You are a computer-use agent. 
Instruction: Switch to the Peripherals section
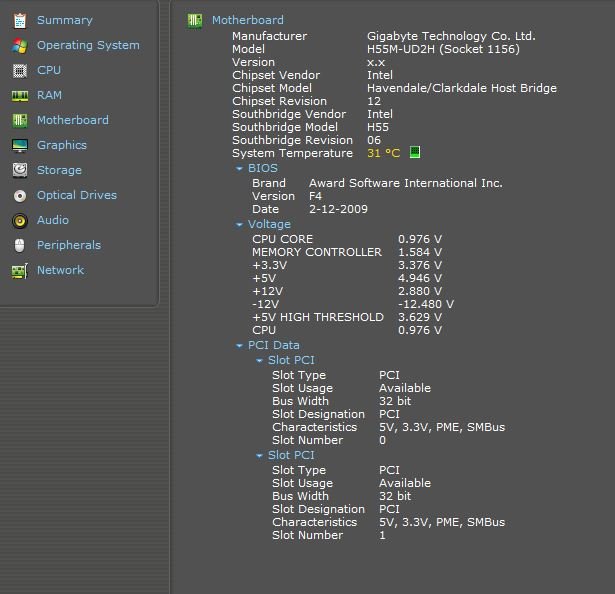pos(68,245)
